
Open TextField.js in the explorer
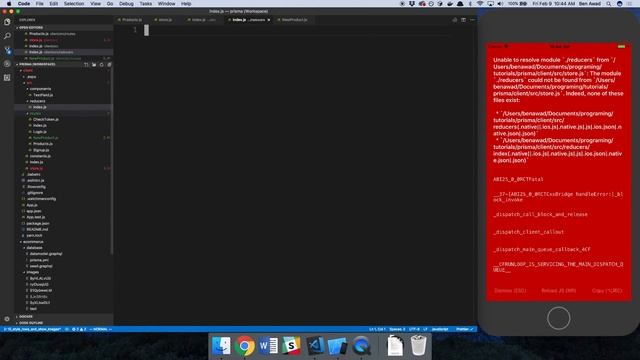coord(43,95)
